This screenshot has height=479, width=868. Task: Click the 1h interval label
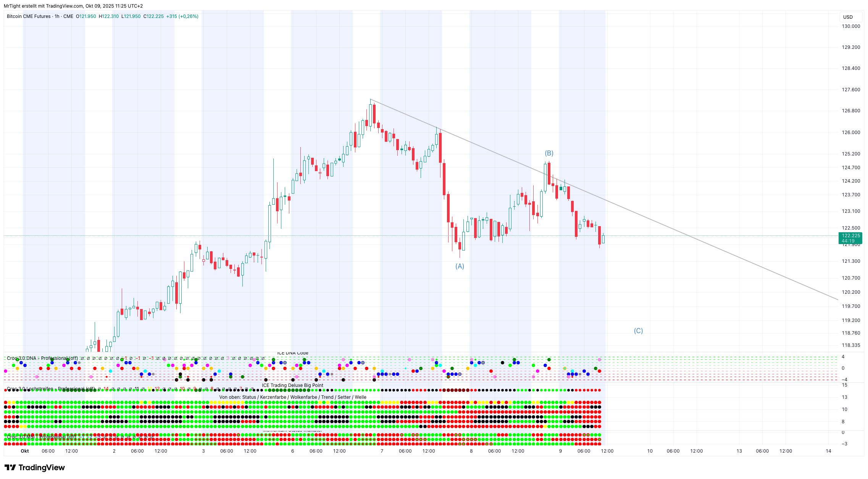(57, 16)
